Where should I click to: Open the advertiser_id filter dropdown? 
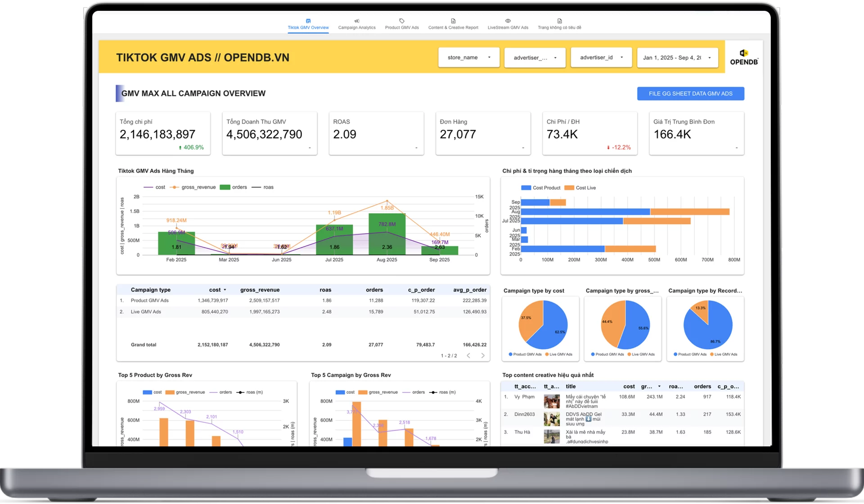(x=601, y=58)
